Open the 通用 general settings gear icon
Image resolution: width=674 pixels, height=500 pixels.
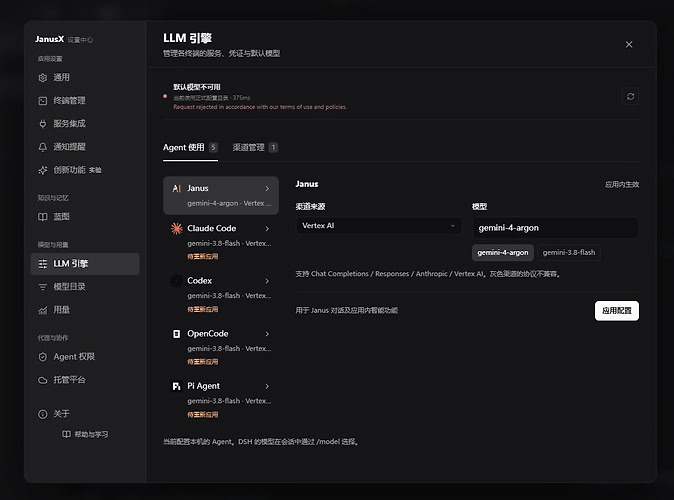[x=43, y=78]
